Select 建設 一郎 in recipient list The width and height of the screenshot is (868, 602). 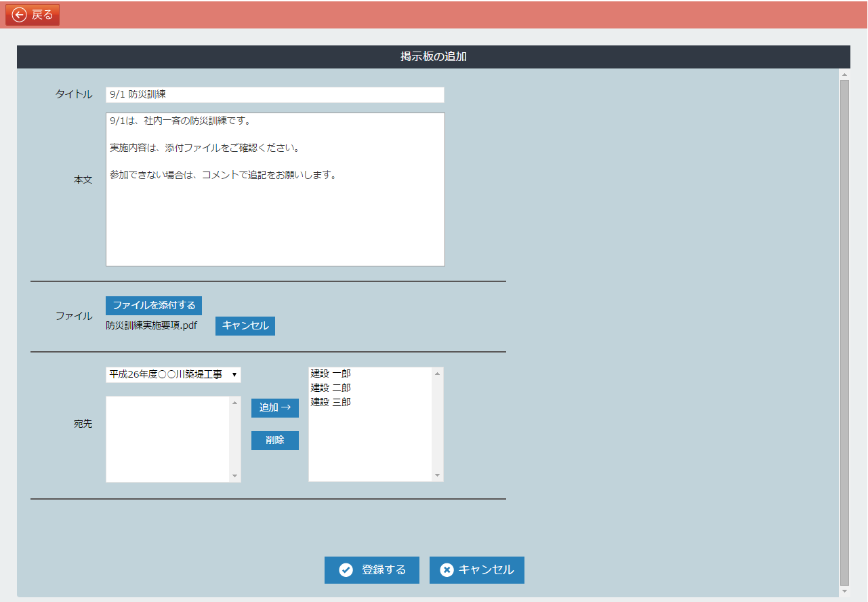[331, 374]
